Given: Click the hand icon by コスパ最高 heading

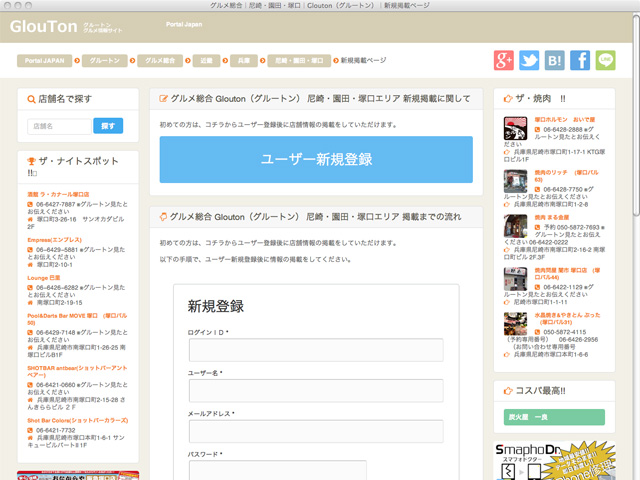Looking at the screenshot, I should [508, 391].
